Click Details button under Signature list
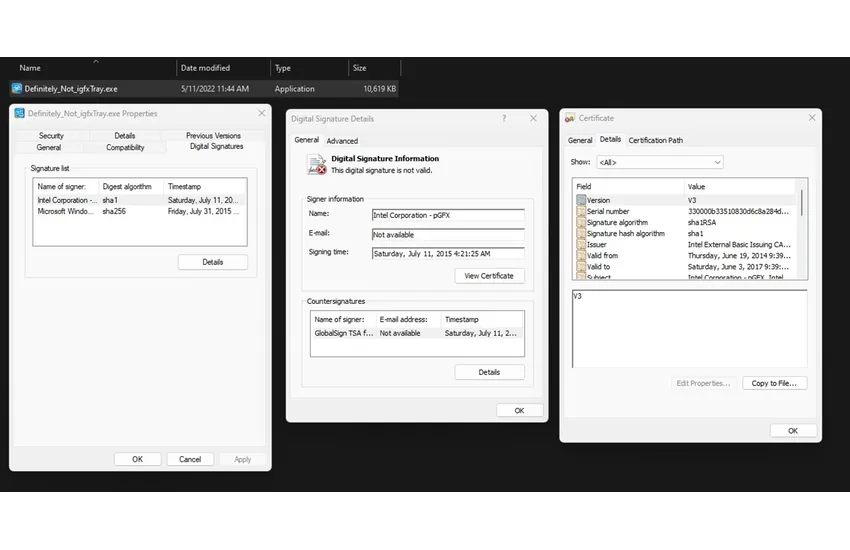Image resolution: width=850 pixels, height=550 pixels. [x=212, y=262]
